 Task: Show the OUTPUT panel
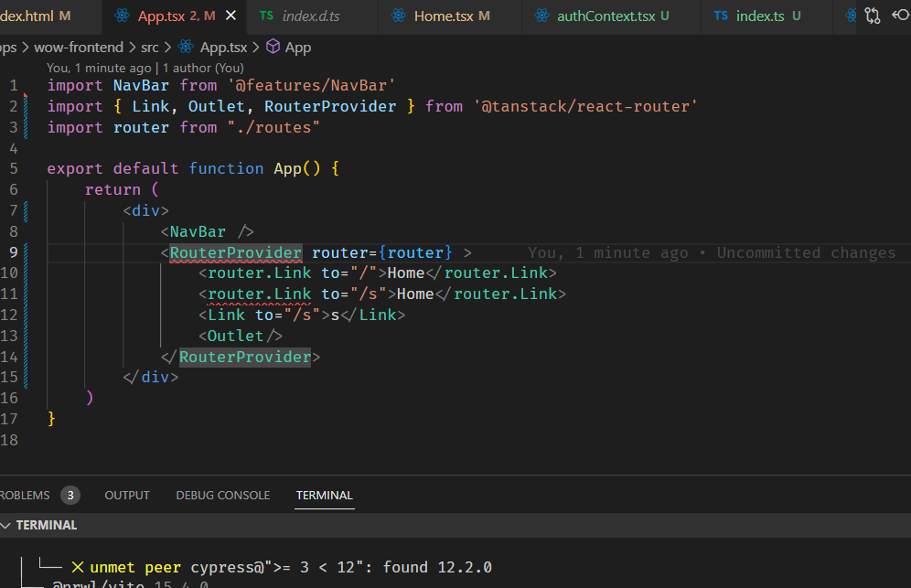(x=127, y=495)
